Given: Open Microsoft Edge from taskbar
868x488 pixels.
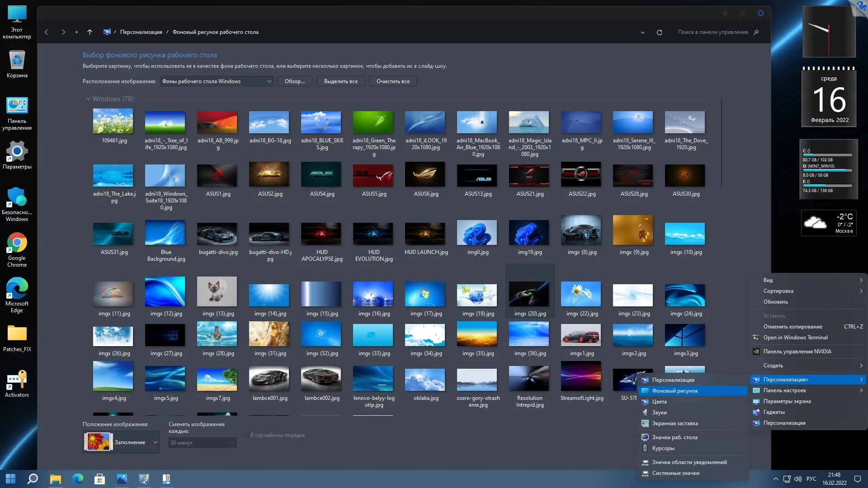Looking at the screenshot, I should [78, 479].
